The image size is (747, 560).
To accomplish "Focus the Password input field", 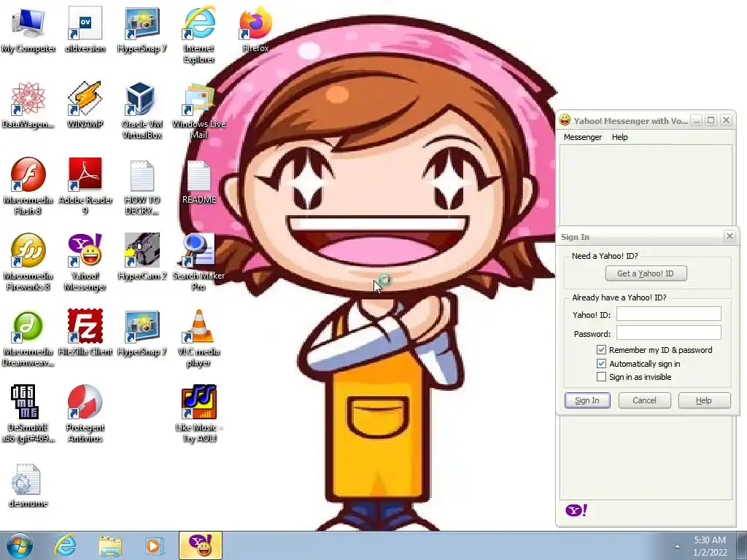I will point(668,332).
